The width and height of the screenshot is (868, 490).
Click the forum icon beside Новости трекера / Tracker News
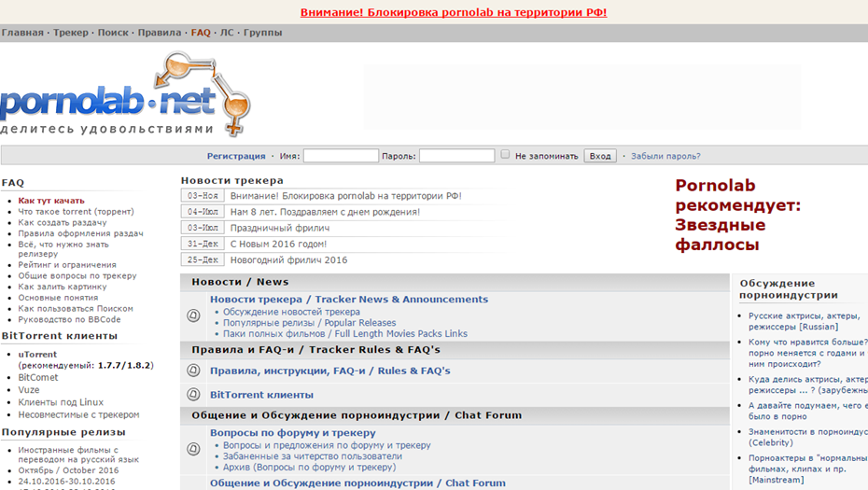pos(193,315)
